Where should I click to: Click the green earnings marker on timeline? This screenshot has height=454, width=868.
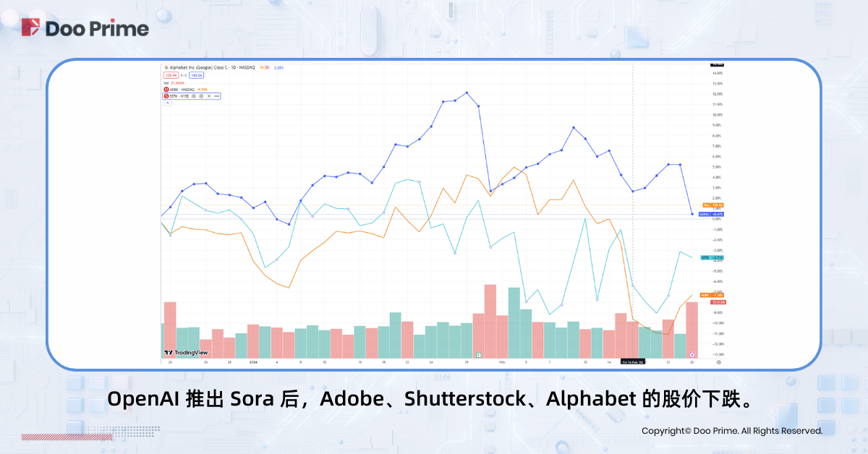[x=478, y=354]
